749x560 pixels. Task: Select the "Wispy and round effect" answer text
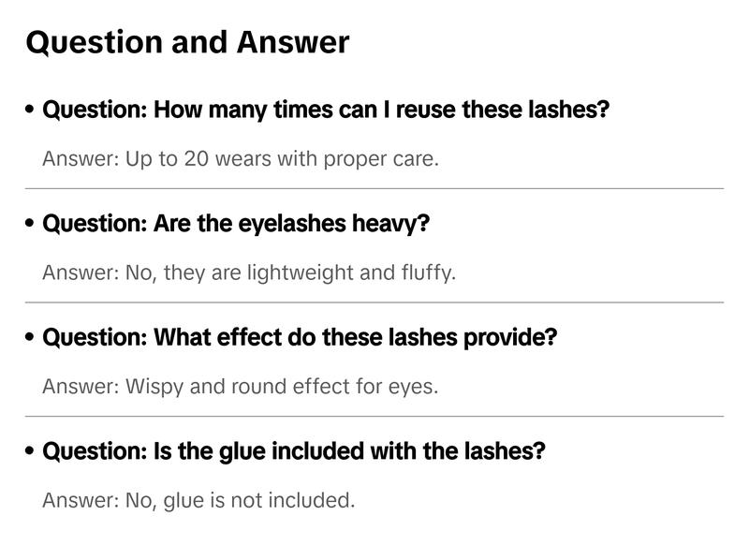(x=240, y=387)
